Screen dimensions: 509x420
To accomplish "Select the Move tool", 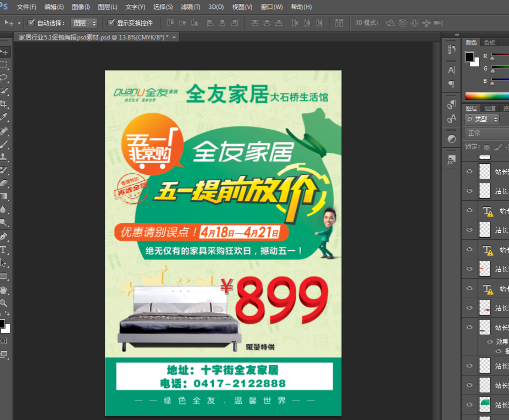I will (4, 52).
